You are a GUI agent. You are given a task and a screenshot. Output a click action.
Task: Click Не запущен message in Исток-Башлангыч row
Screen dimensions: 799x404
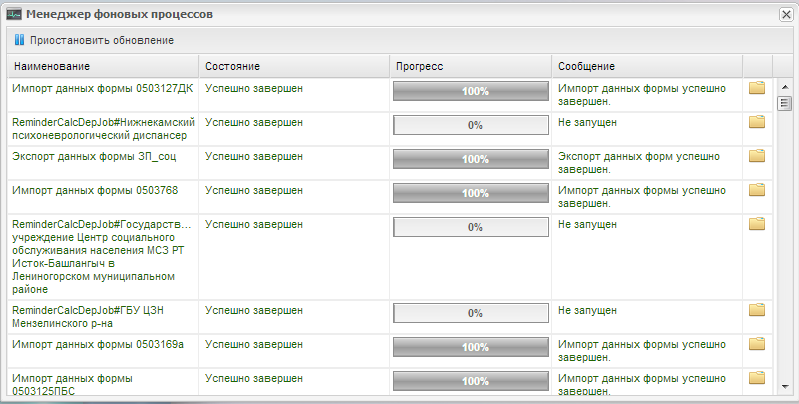click(x=587, y=224)
